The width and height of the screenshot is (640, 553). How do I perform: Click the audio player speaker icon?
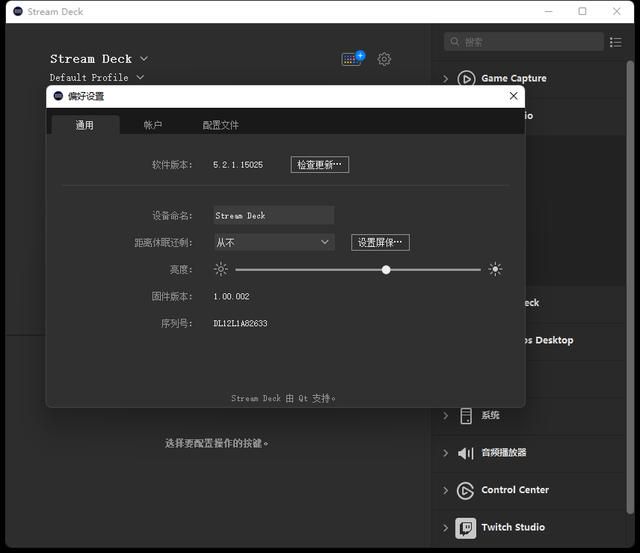(x=466, y=453)
